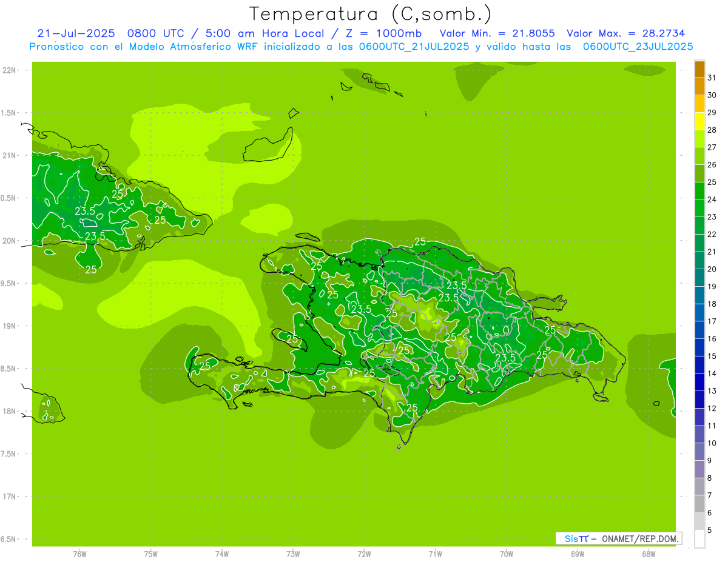Click the "17N" latitude axis label
This screenshot has width=728, height=562.
pos(10,497)
